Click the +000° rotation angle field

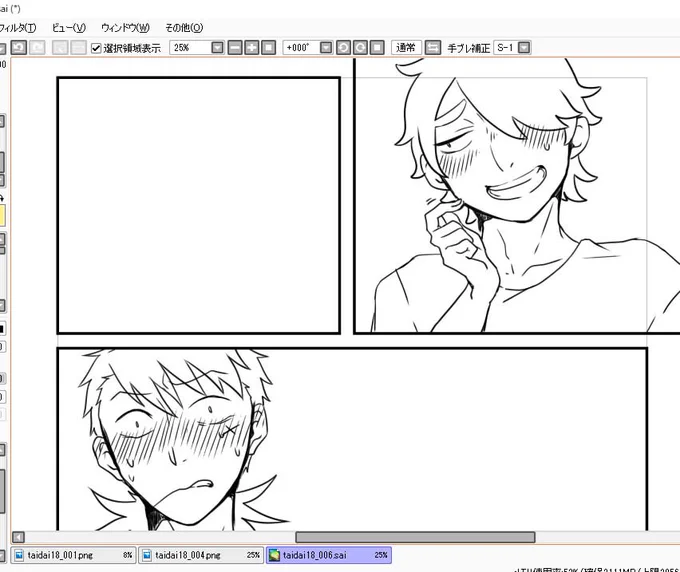point(301,48)
